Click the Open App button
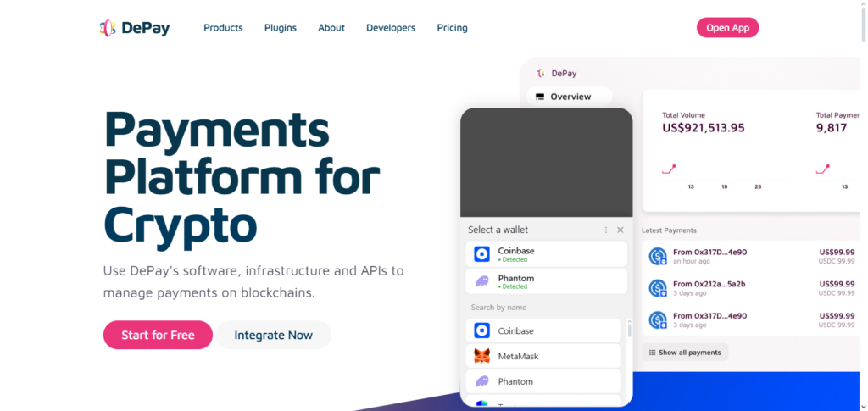Viewport: 868px width, 411px height. point(727,27)
